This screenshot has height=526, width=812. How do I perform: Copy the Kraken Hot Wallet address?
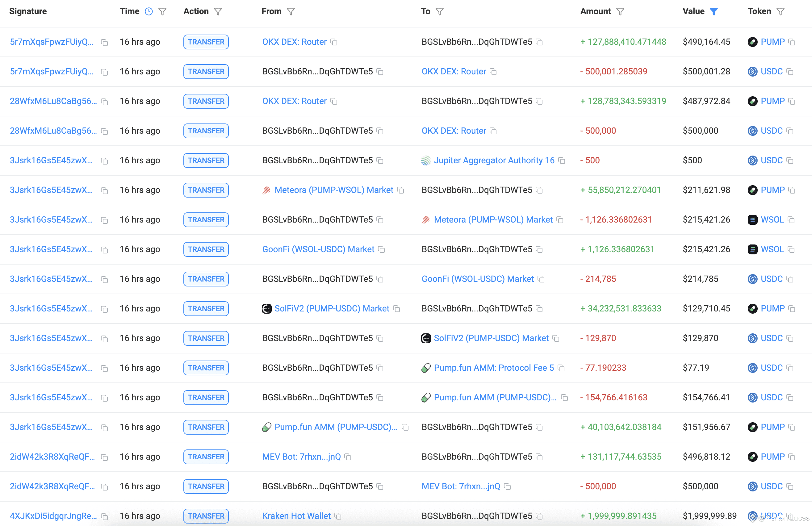[x=338, y=516]
